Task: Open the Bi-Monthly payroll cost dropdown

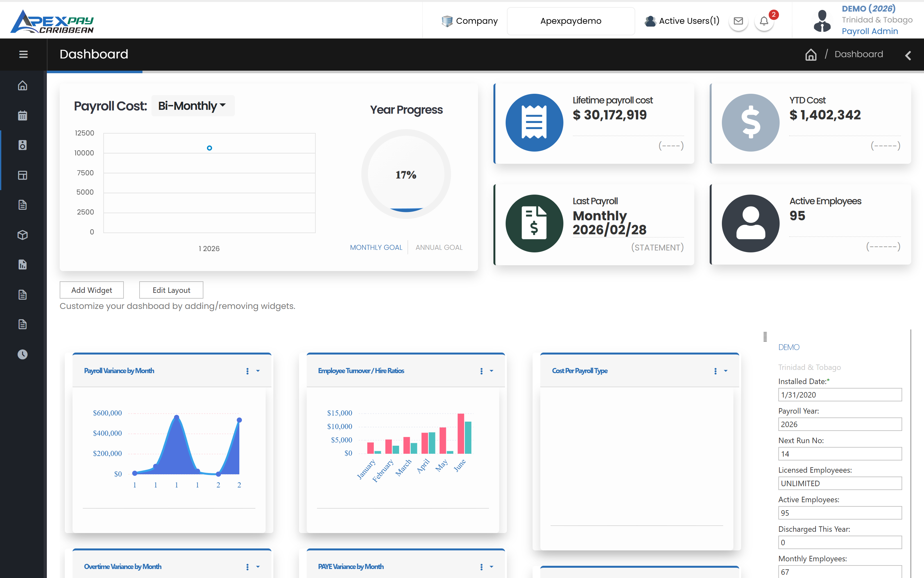Action: pyautogui.click(x=193, y=106)
